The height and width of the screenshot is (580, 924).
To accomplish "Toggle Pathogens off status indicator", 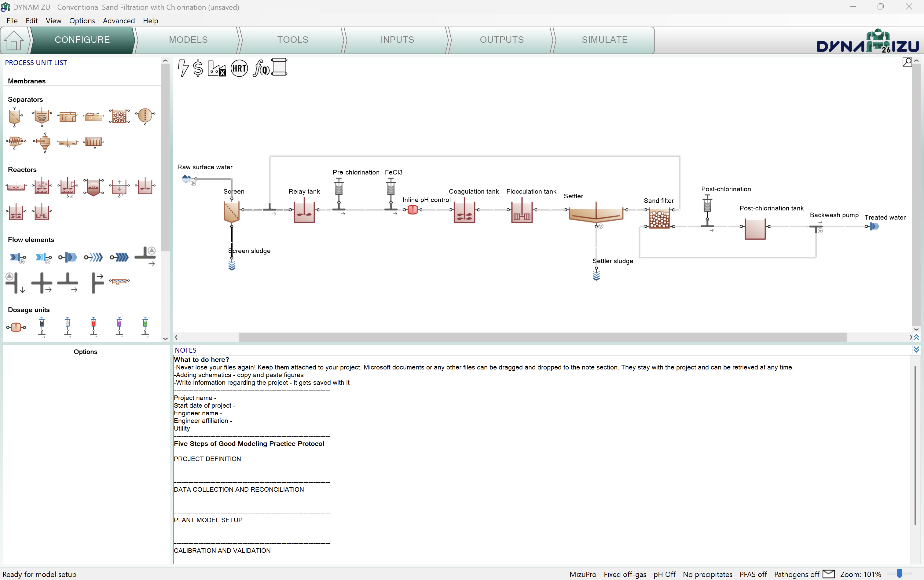I will 796,574.
